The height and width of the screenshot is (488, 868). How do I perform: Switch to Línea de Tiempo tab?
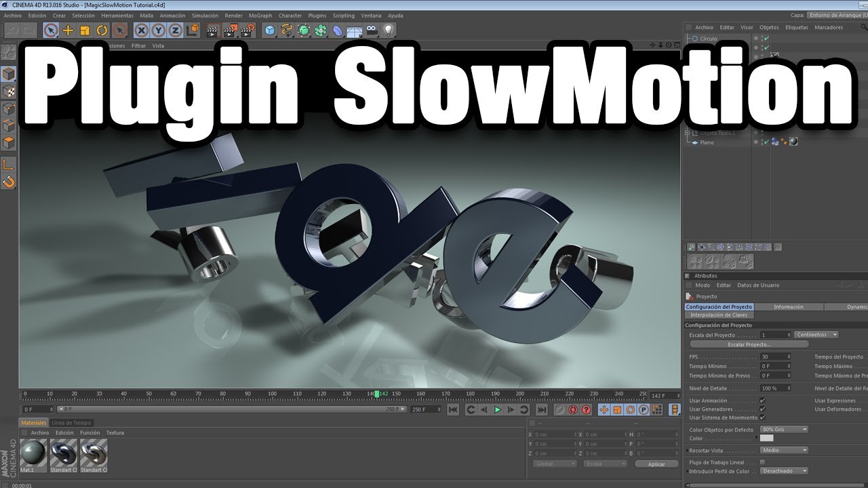pos(71,423)
